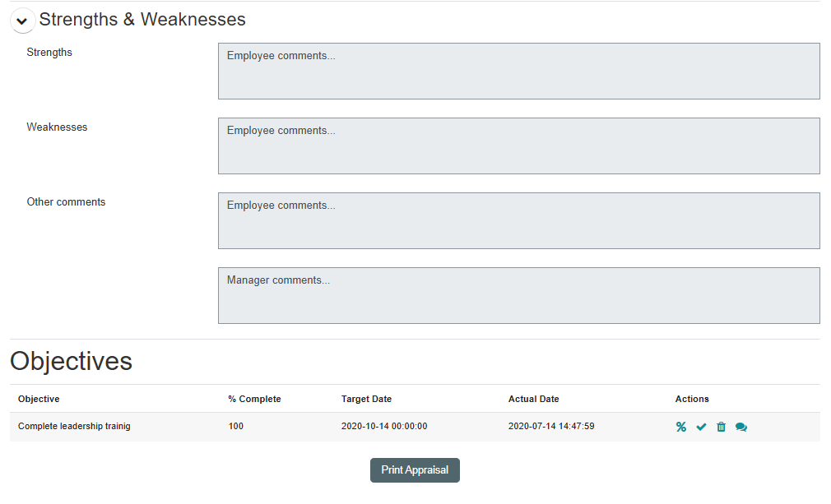
Task: Click the 100 percent complete value
Action: point(236,427)
